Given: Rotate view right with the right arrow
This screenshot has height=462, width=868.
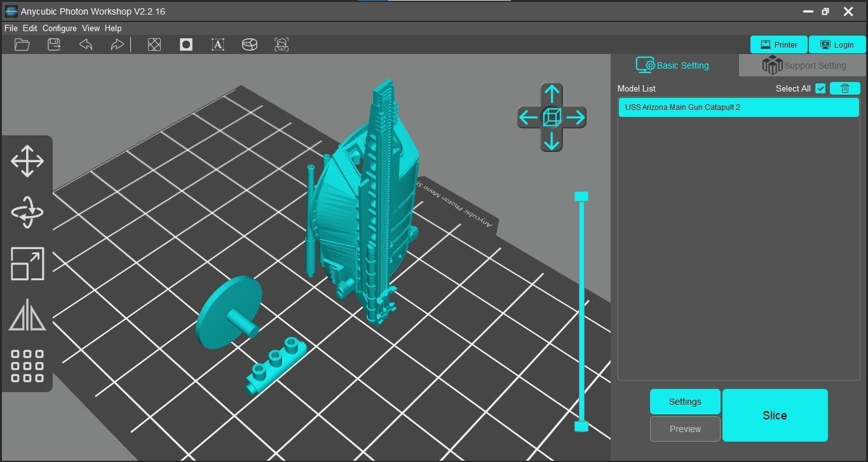Looking at the screenshot, I should point(575,118).
